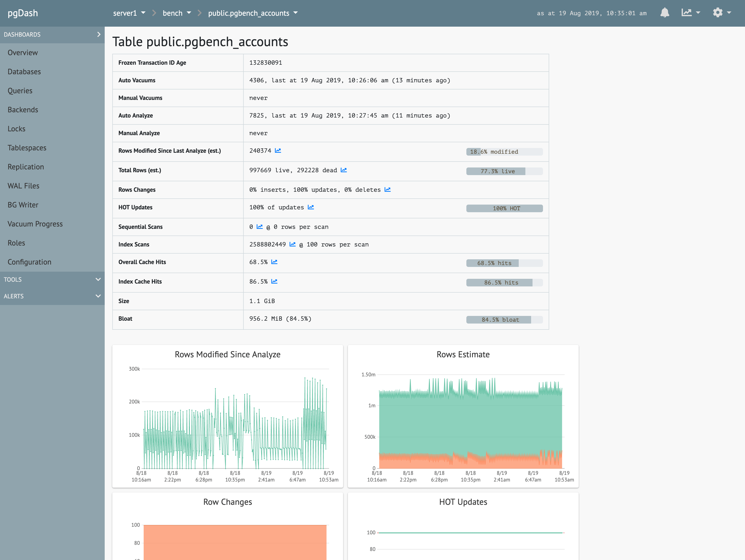
Task: Click chart icon next to Index Cache Hits
Action: (x=274, y=281)
